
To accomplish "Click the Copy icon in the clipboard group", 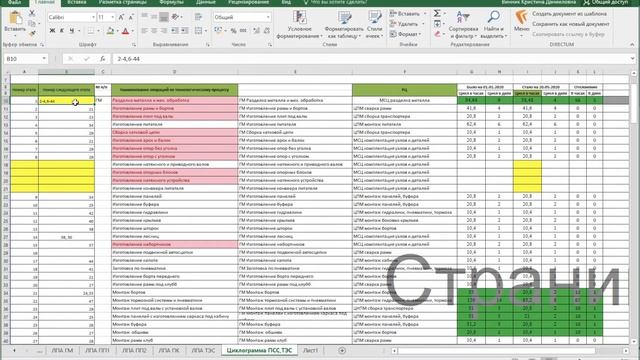I will tap(32, 24).
